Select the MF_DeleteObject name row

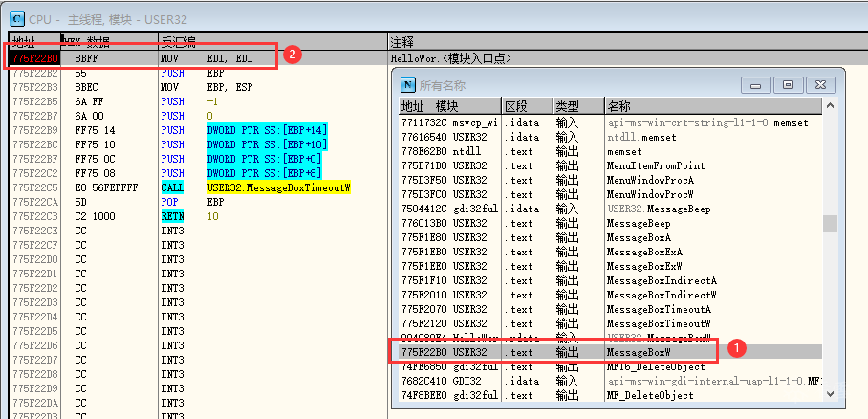(x=611, y=396)
